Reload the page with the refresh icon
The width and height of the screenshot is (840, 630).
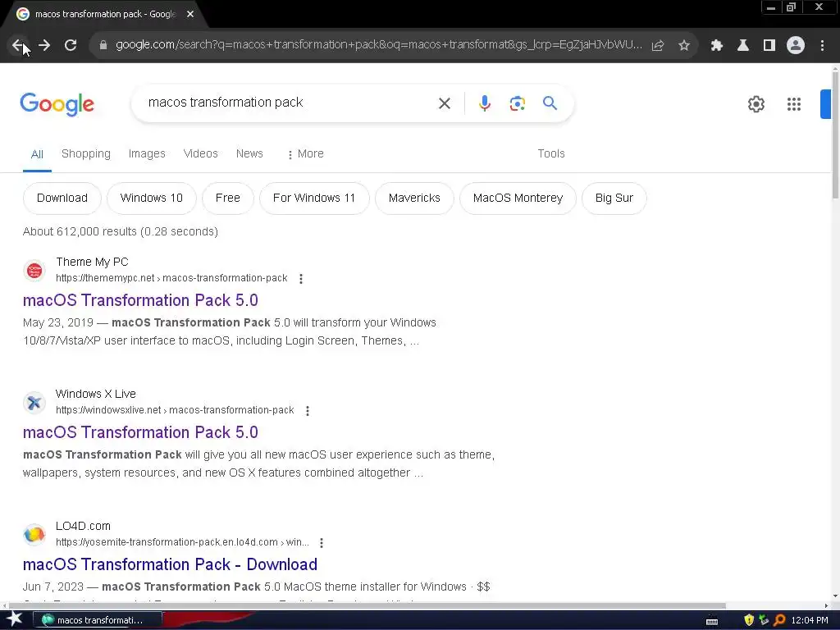(71, 45)
